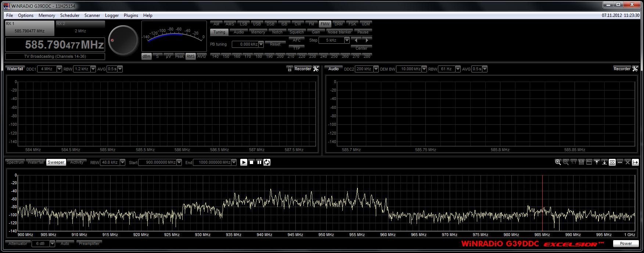Open saved sweeper data with folder icon
Screen dimensions: 644x253
point(589,162)
